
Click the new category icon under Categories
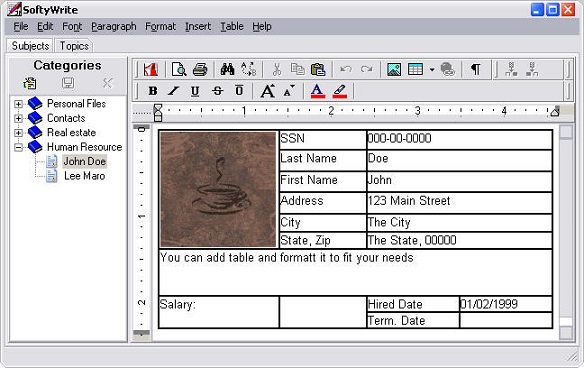[30, 83]
